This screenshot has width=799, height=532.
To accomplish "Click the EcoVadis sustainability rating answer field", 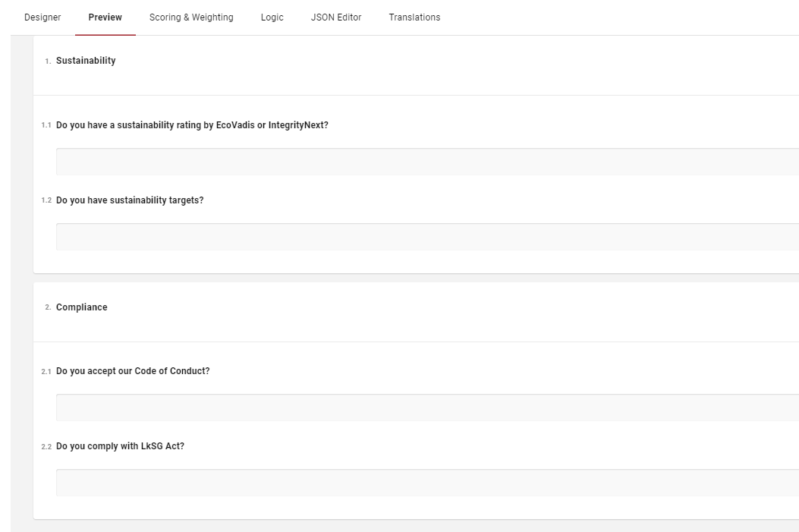I will (426, 162).
